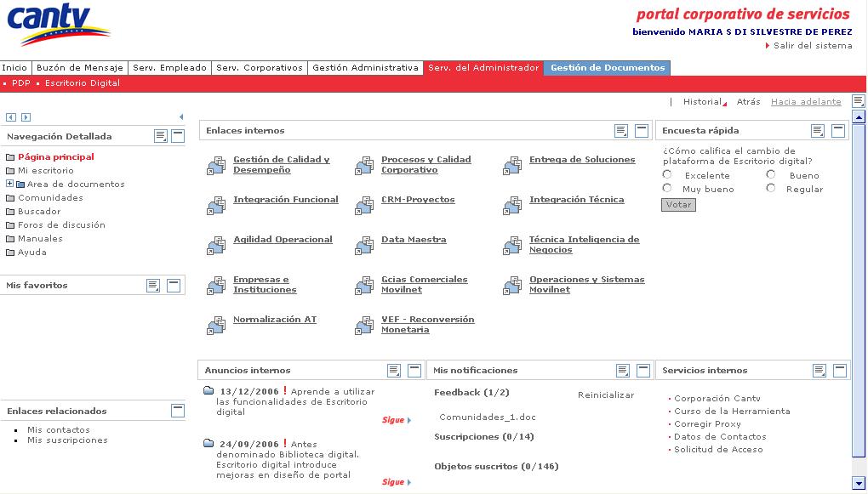This screenshot has height=494, width=868.
Task: Click the Empresas e Instituciones shortcut icon
Action: [x=216, y=285]
